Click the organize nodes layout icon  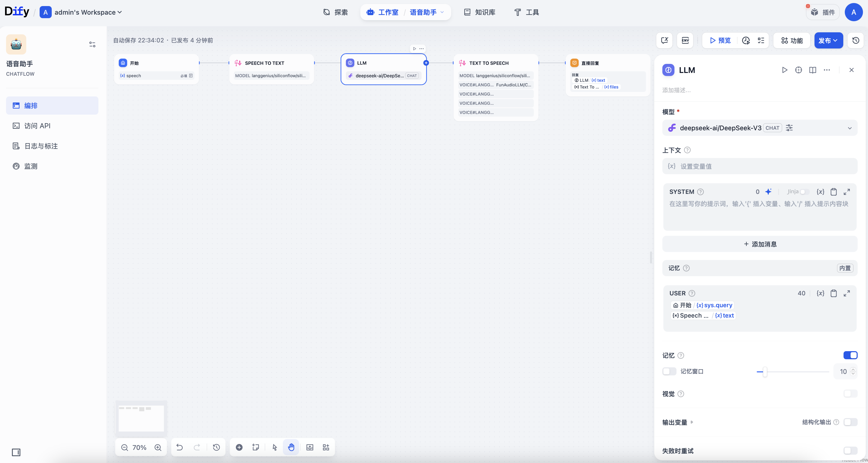[326, 447]
